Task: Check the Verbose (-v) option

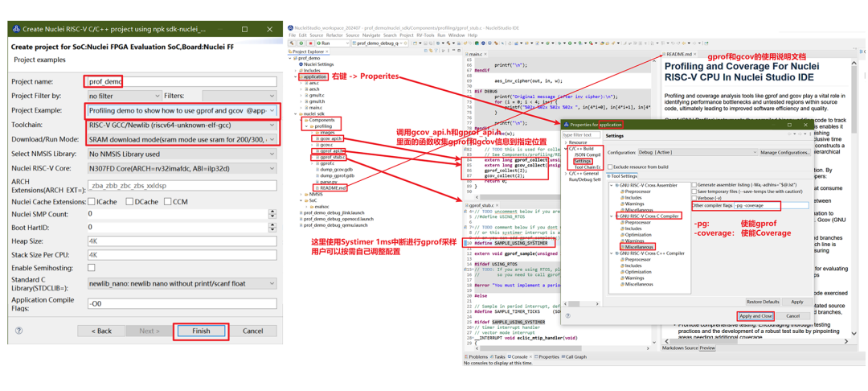Action: tap(694, 198)
